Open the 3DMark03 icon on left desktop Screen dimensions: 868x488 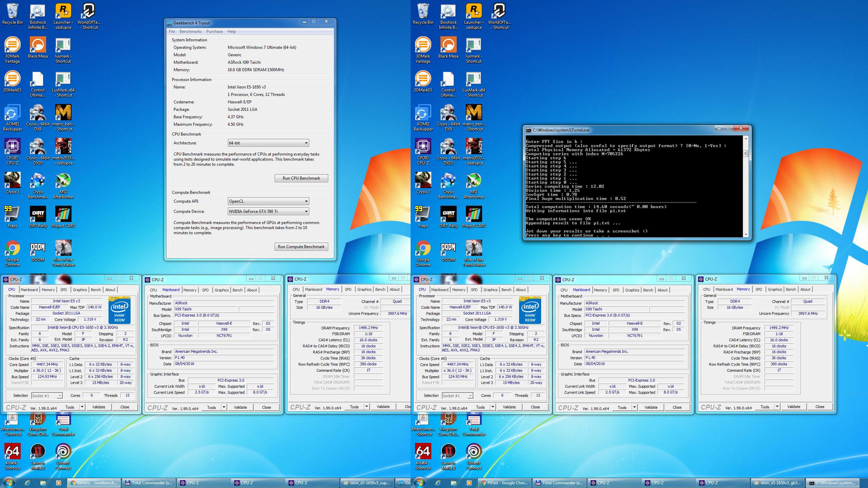click(x=12, y=82)
